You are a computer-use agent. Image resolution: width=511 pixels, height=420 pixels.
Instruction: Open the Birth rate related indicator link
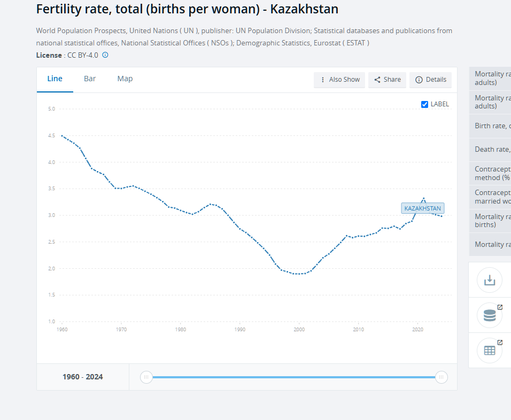(x=490, y=126)
